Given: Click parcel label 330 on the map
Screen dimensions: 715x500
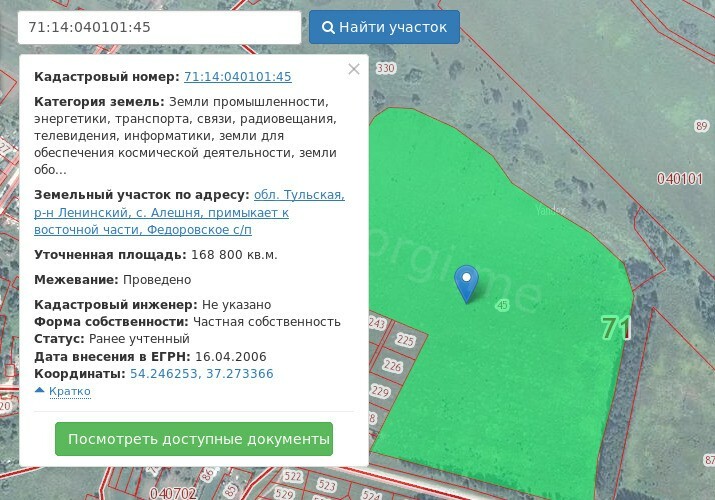Looking at the screenshot, I should pos(386,68).
